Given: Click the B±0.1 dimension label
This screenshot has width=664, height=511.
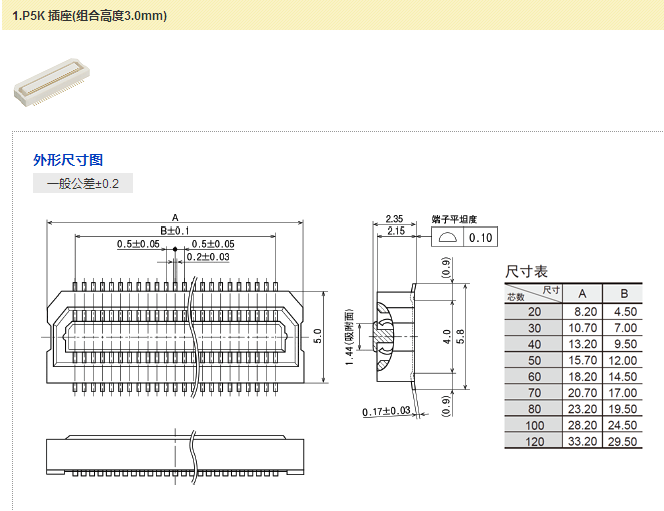Looking at the screenshot, I should pyautogui.click(x=175, y=231).
